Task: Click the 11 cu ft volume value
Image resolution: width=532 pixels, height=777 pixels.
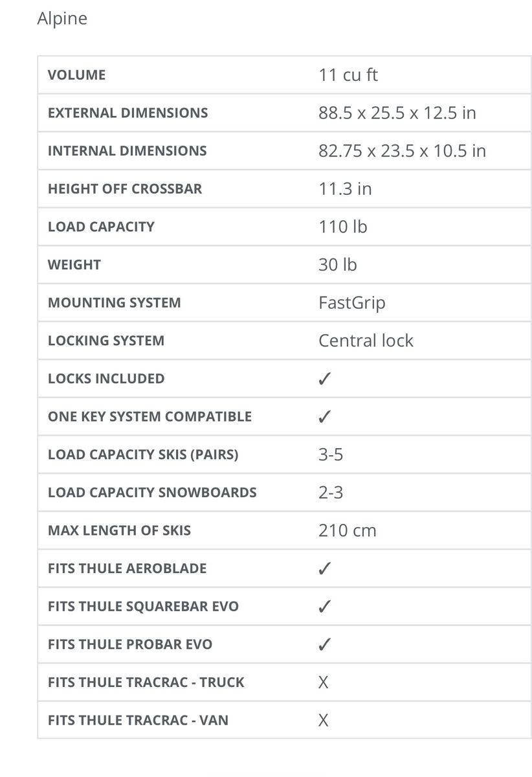Action: tap(348, 75)
